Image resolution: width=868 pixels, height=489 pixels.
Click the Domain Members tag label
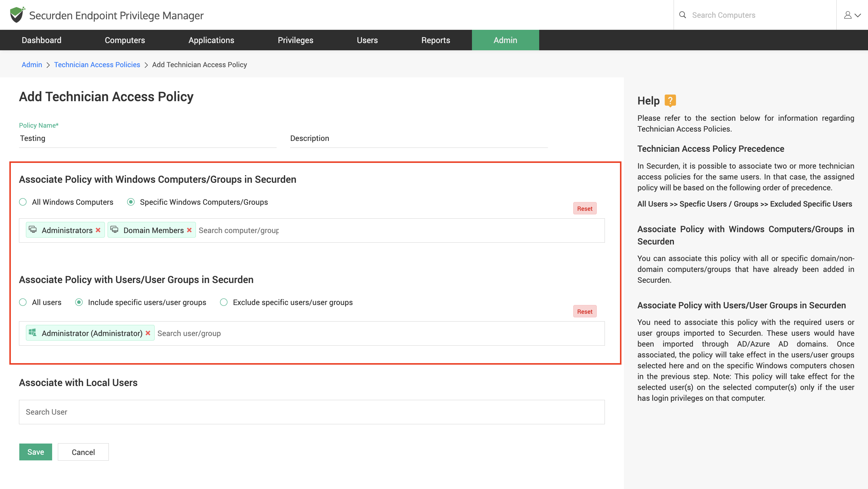tap(154, 230)
